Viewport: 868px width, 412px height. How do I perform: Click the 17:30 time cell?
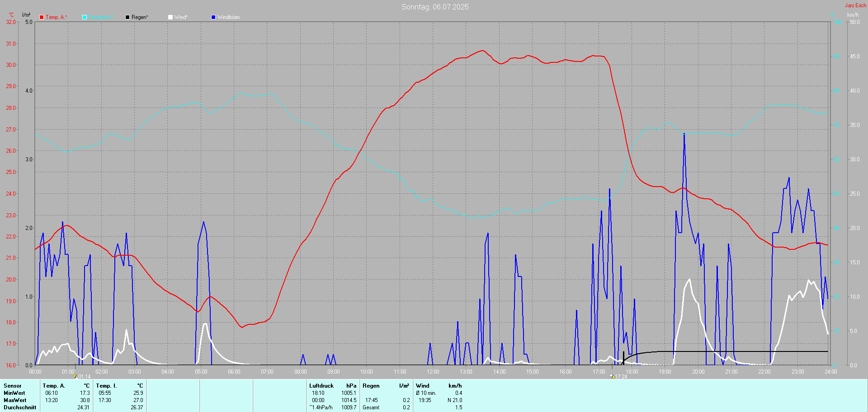tap(105, 400)
